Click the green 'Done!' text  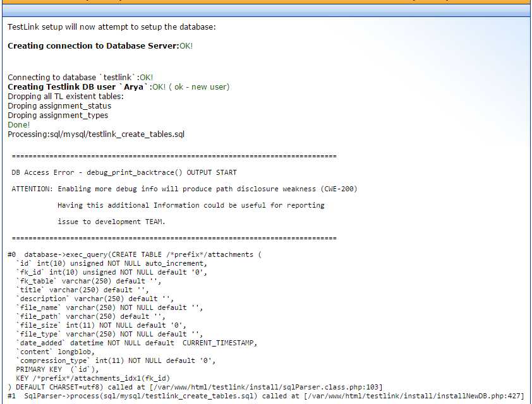[19, 125]
